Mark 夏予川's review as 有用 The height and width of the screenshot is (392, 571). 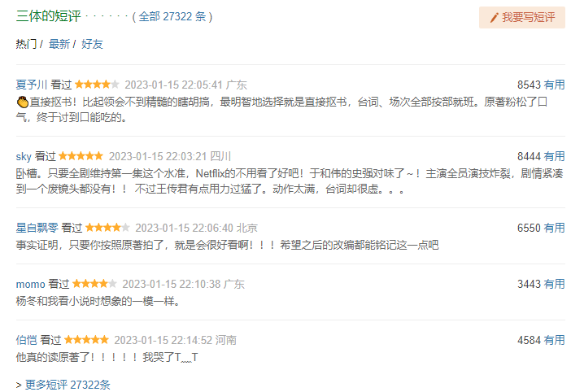pos(554,85)
